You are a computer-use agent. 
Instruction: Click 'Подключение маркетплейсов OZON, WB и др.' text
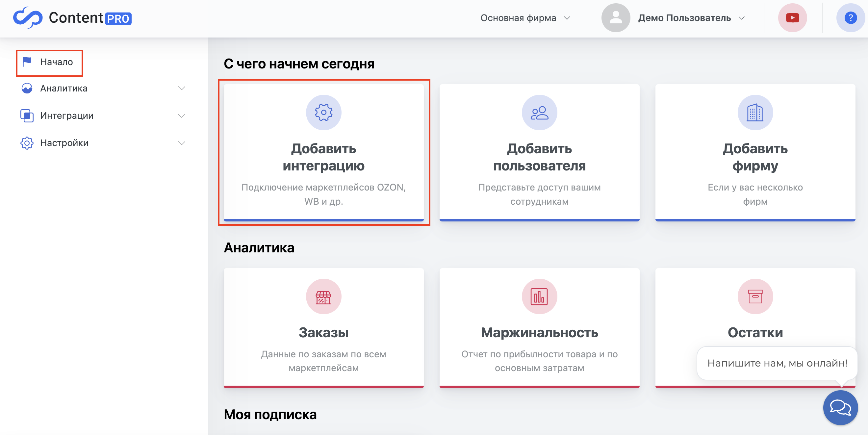tap(323, 194)
